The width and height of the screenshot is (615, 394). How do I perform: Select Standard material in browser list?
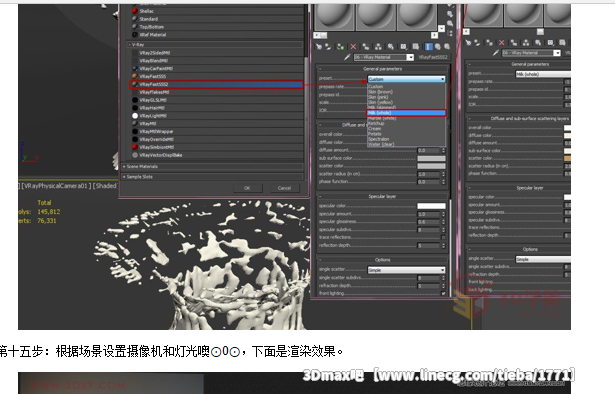pos(216,19)
